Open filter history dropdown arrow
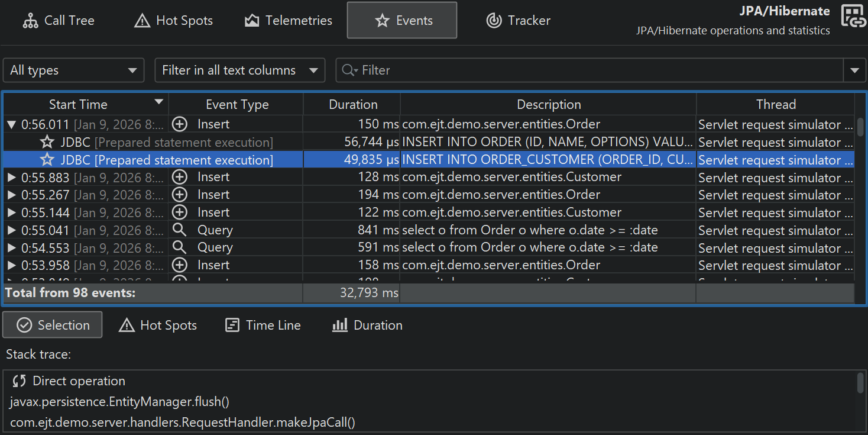The width and height of the screenshot is (868, 435). (x=854, y=70)
